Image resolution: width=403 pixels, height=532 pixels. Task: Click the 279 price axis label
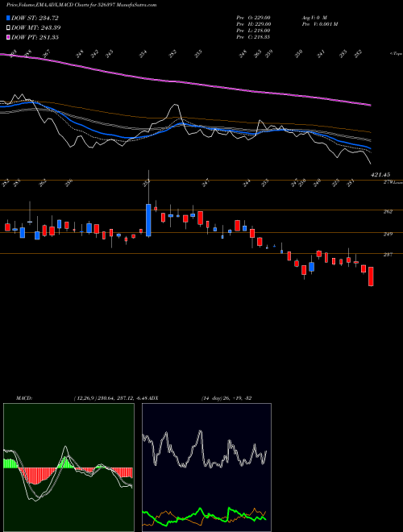(387, 182)
